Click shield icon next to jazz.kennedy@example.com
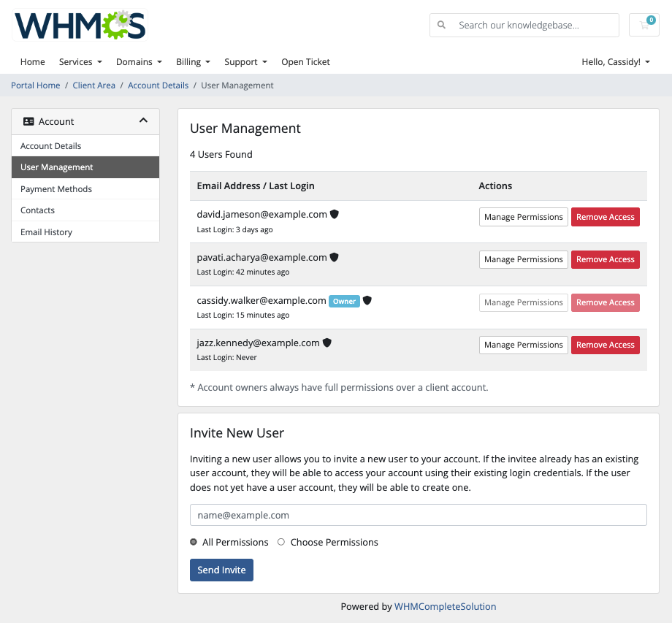This screenshot has width=672, height=623. [x=327, y=343]
